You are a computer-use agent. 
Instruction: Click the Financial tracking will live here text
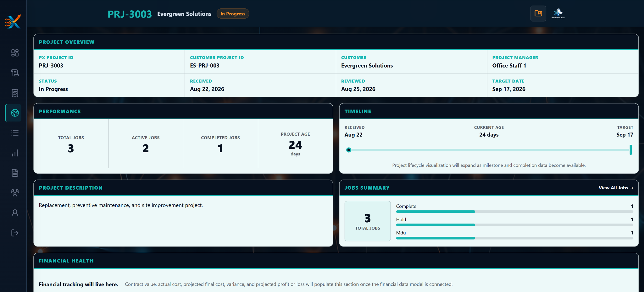click(79, 284)
